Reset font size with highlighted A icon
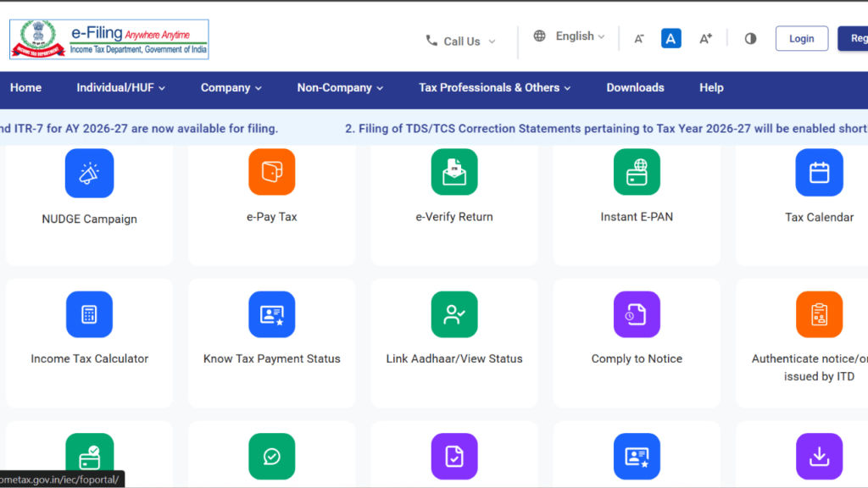The width and height of the screenshot is (868, 488). point(671,39)
